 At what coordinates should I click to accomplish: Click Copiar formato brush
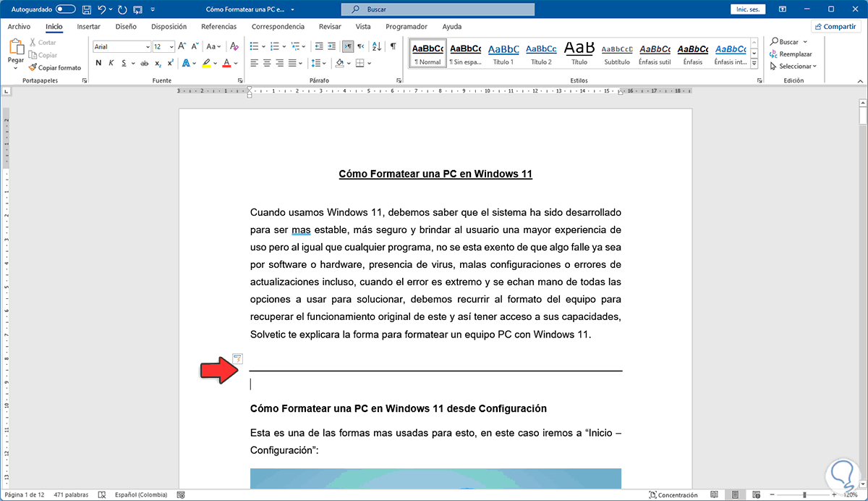tap(54, 67)
